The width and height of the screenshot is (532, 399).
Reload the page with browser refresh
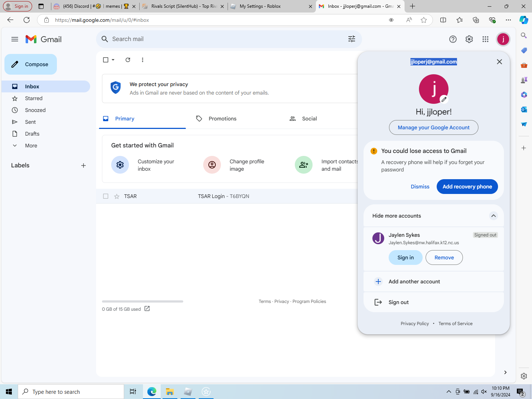(27, 20)
